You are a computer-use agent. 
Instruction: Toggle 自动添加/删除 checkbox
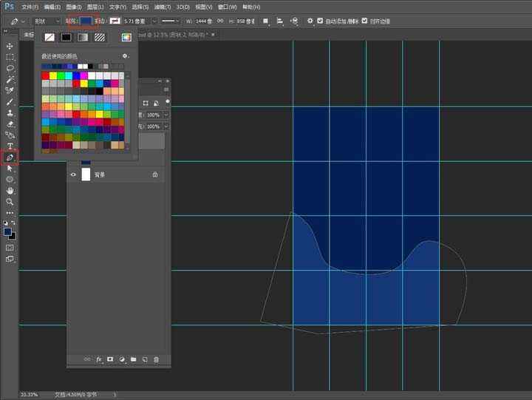(x=321, y=21)
